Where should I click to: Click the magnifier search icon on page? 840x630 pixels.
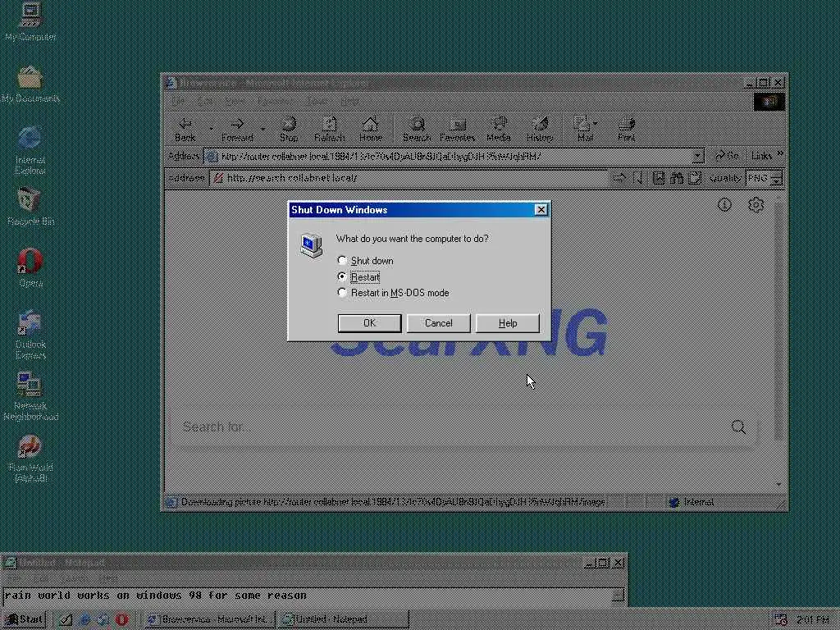(738, 427)
